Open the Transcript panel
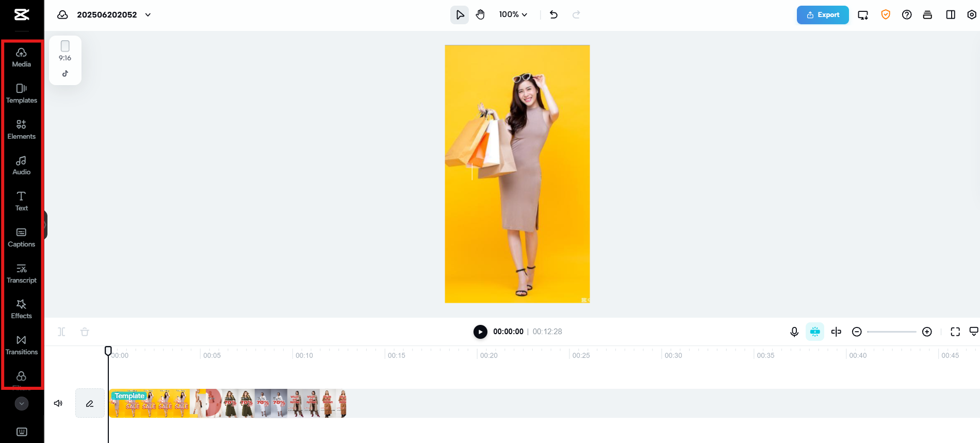 [22, 273]
